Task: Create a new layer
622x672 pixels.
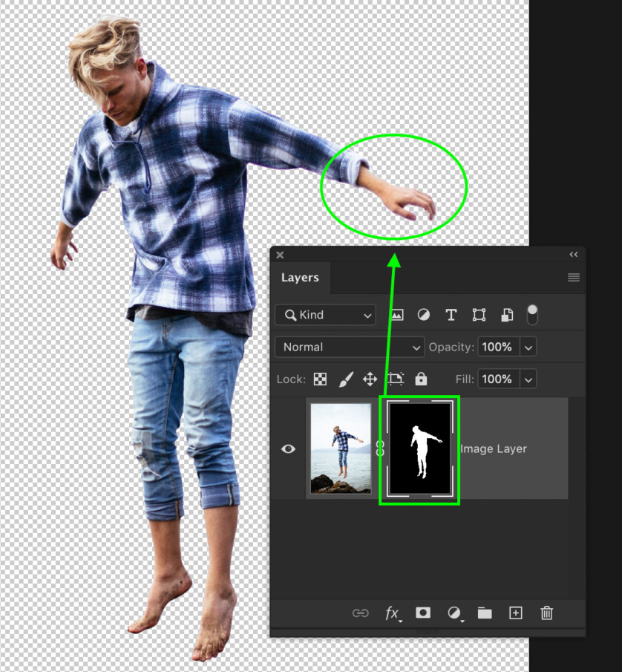Action: 515,613
